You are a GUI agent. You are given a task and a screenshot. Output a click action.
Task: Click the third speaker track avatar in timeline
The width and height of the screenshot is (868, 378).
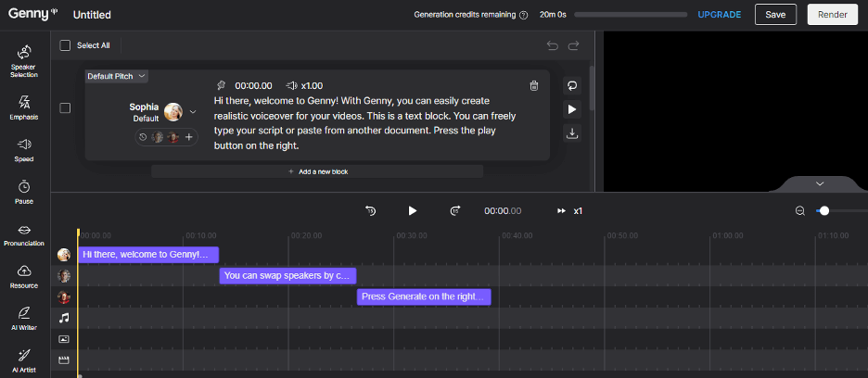coord(64,297)
